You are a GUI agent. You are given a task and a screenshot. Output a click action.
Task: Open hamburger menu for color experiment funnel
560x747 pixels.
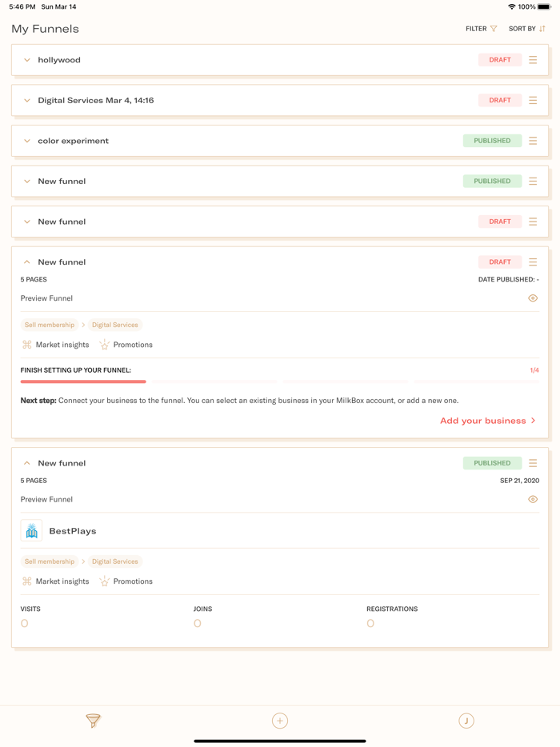click(533, 141)
